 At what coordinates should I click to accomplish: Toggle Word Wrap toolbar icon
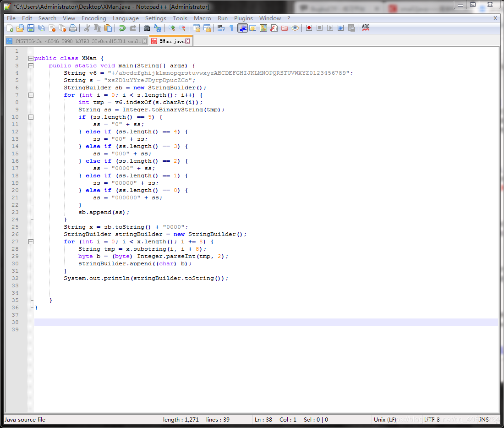[x=221, y=28]
